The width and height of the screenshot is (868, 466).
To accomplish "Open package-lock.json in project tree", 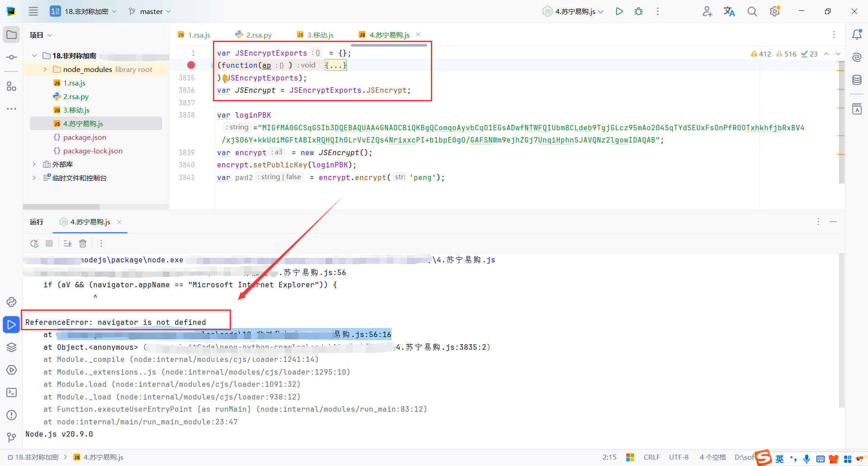I will click(93, 151).
